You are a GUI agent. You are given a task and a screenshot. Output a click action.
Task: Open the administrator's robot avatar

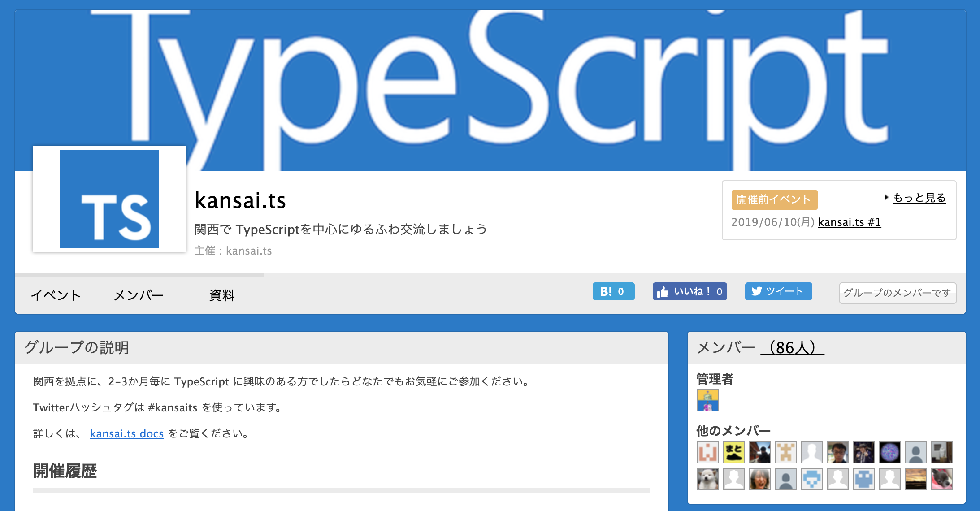tap(707, 400)
